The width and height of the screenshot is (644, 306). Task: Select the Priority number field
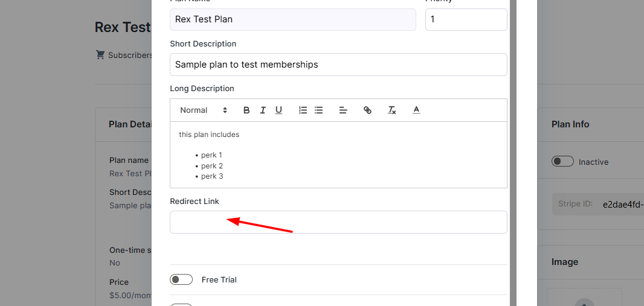[466, 19]
